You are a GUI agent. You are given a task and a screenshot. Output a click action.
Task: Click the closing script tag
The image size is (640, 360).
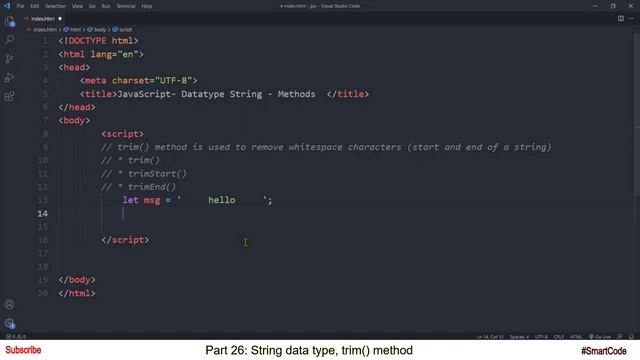pyautogui.click(x=125, y=240)
